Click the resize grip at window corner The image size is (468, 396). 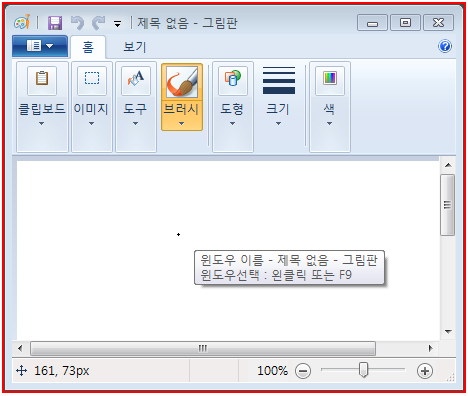450,377
